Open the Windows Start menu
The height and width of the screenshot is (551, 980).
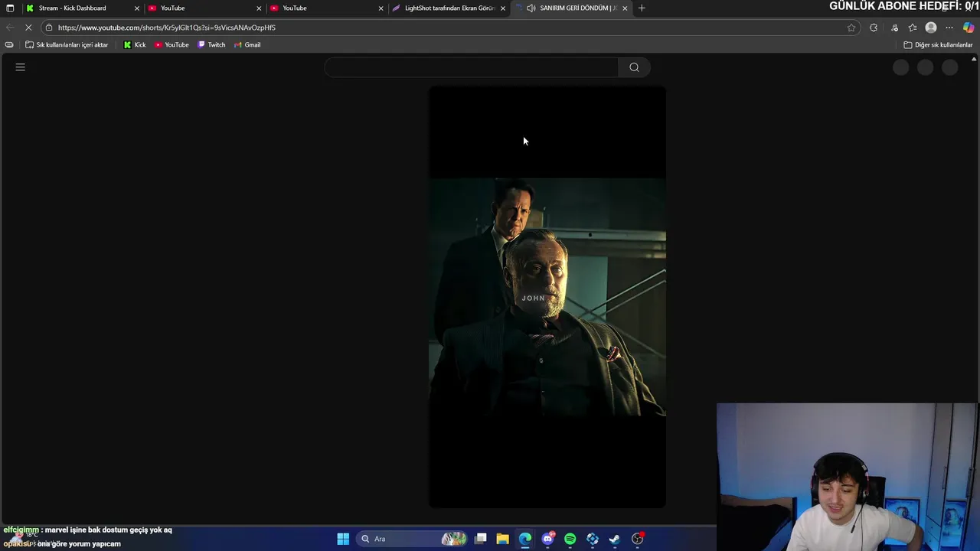click(343, 539)
